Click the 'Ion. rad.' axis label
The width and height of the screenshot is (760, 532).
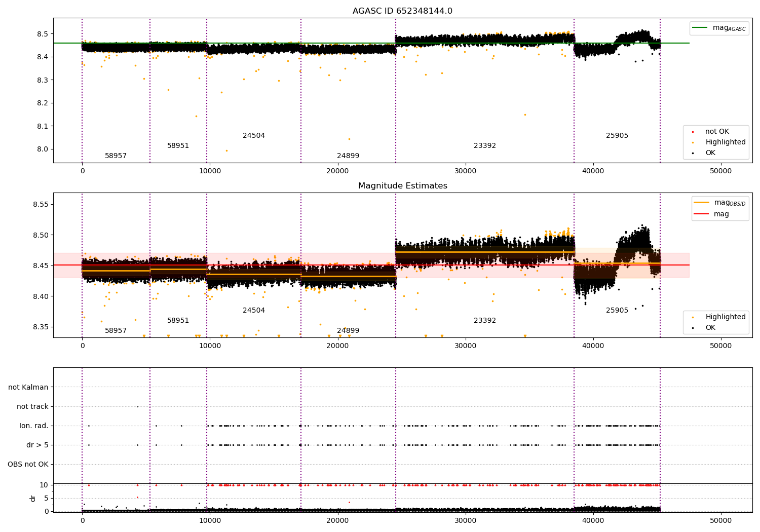[34, 426]
